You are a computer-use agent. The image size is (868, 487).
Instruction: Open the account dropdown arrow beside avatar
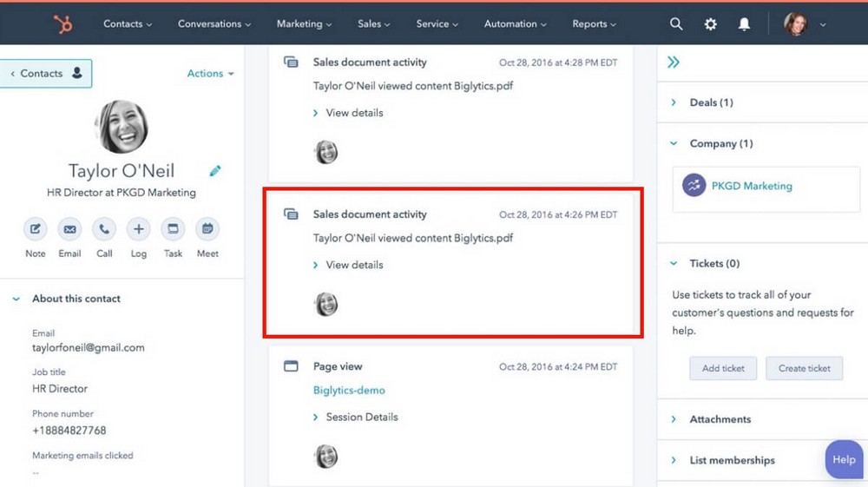[823, 24]
